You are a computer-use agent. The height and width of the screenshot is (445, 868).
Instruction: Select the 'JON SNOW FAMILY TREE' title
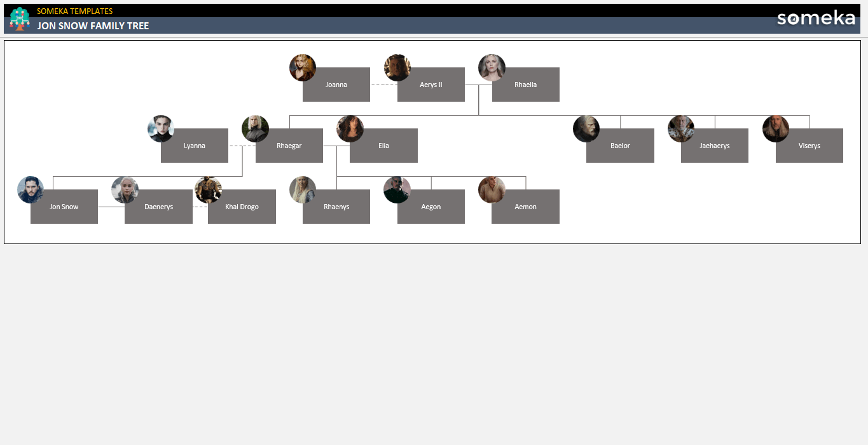point(93,26)
